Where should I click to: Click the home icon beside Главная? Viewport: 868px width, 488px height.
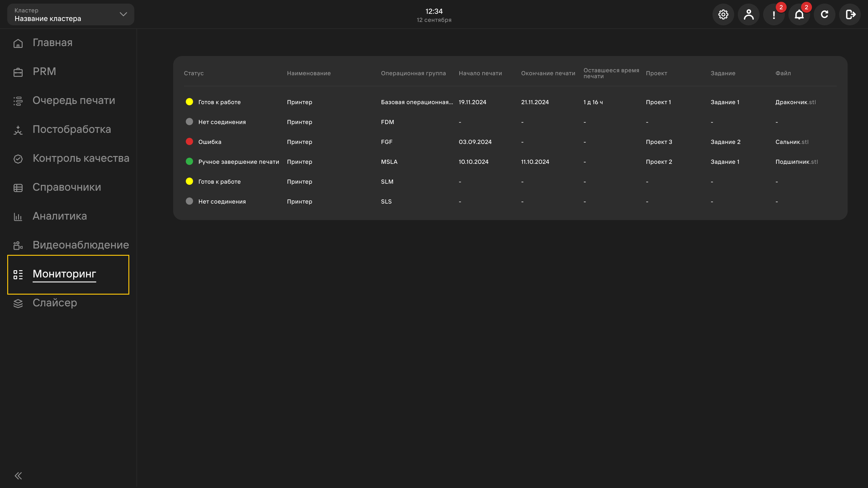[x=18, y=43]
